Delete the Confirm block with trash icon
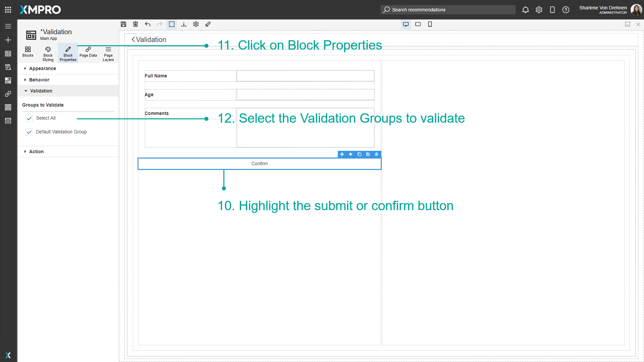 click(x=376, y=154)
